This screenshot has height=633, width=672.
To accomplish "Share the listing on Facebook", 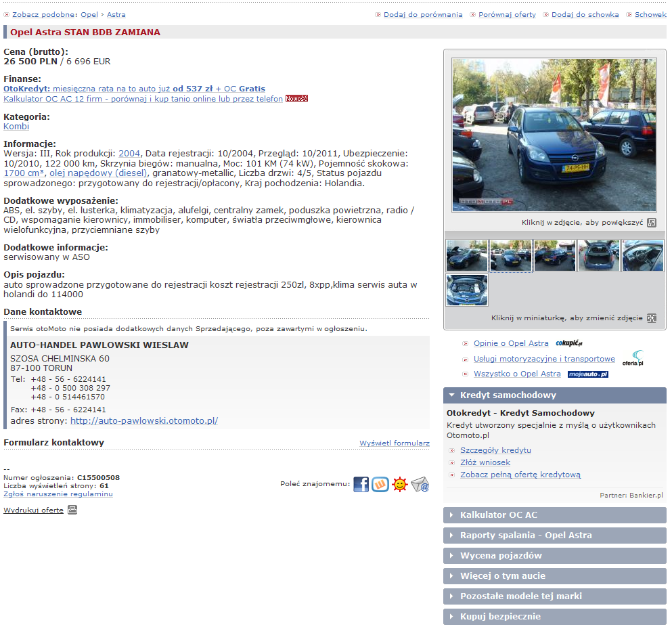I will (x=361, y=485).
